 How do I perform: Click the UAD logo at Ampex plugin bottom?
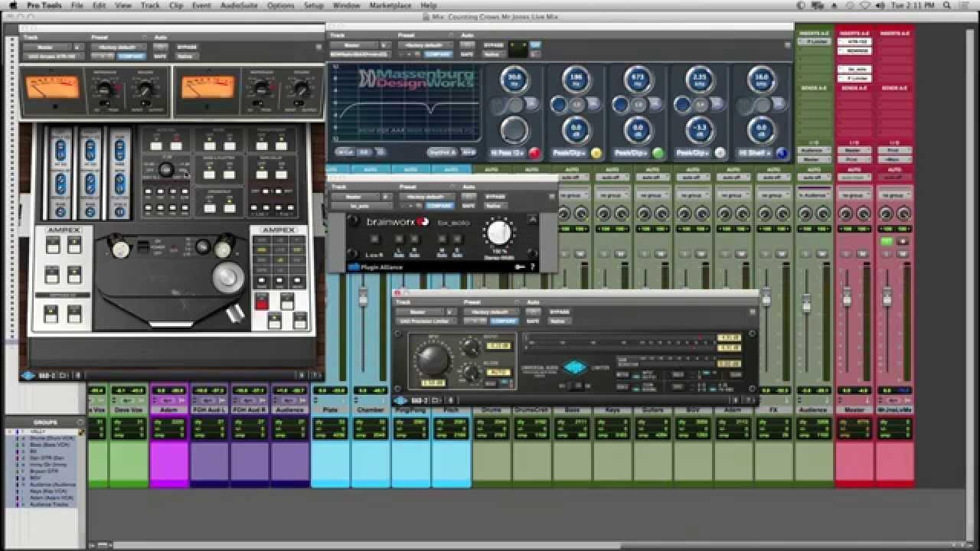[x=28, y=375]
